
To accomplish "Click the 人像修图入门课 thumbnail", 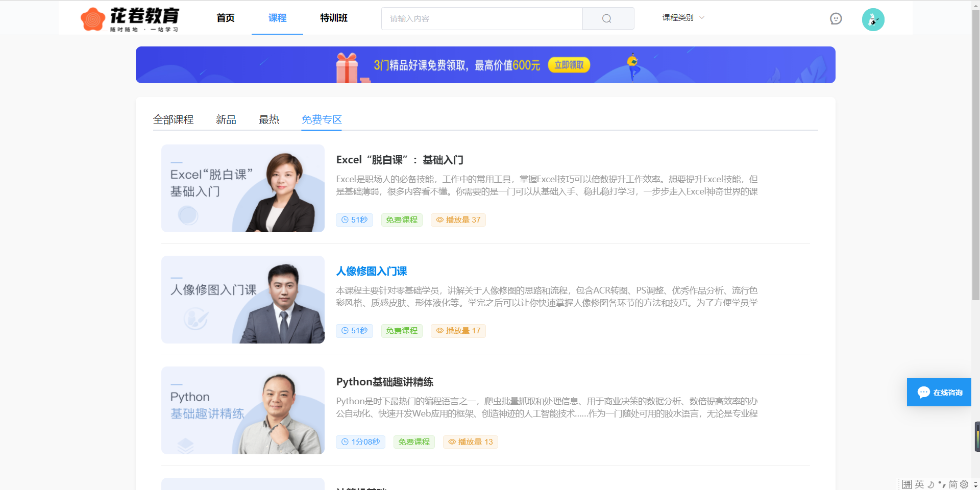I will pos(243,300).
